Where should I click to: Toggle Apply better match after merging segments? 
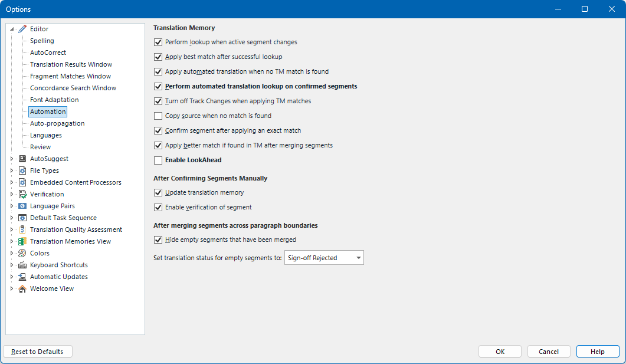coord(158,145)
